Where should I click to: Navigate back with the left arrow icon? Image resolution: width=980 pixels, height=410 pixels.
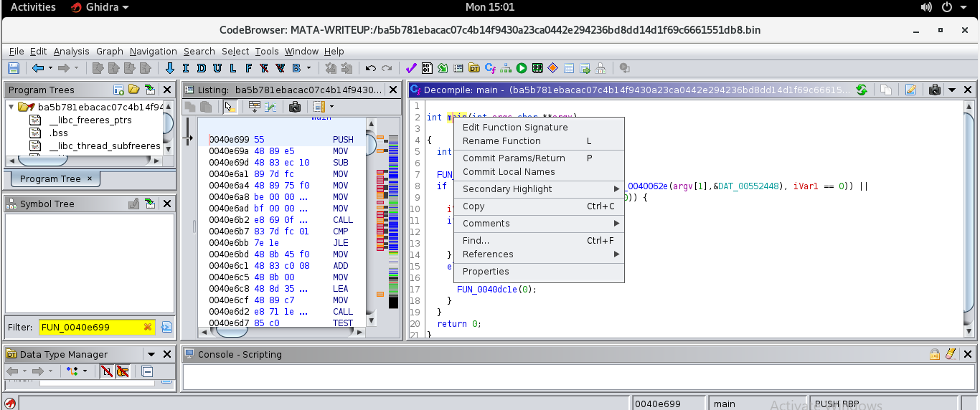pyautogui.click(x=38, y=68)
